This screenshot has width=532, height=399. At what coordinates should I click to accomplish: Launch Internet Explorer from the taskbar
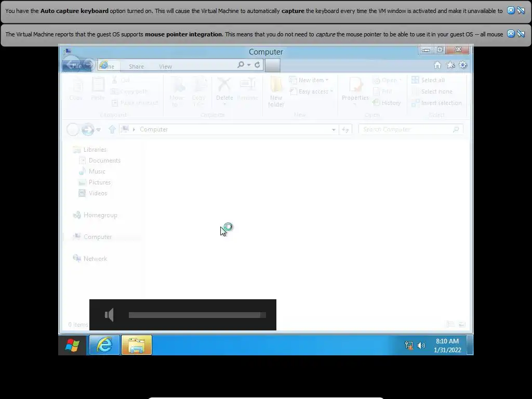(x=104, y=345)
